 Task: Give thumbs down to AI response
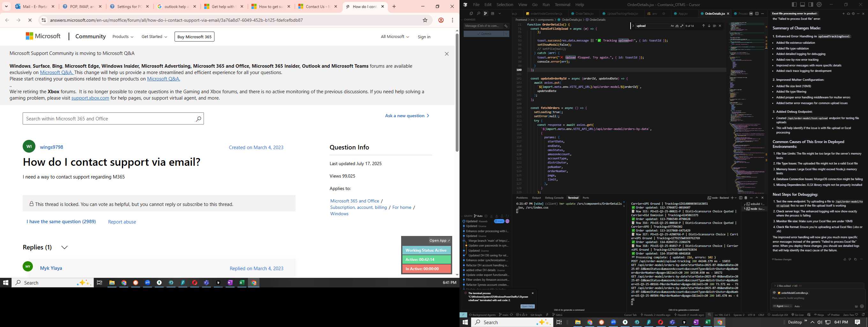pos(850,259)
